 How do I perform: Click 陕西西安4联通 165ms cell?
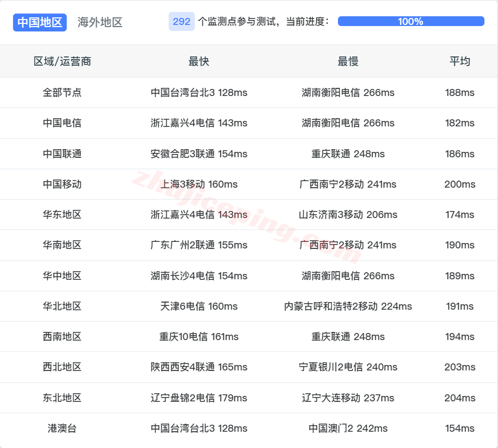pos(199,367)
